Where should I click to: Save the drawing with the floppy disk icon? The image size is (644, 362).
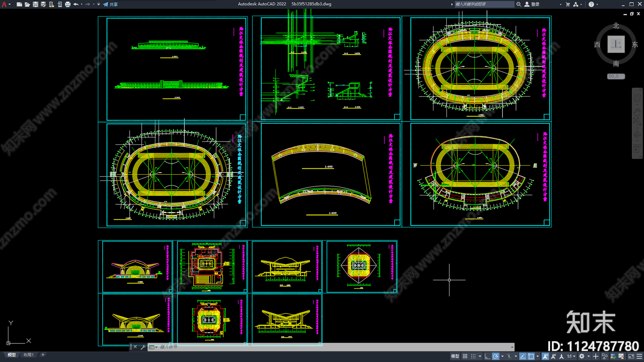click(35, 4)
